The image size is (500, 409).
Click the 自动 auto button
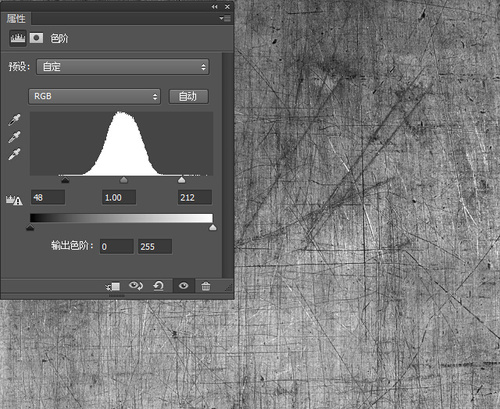point(188,96)
